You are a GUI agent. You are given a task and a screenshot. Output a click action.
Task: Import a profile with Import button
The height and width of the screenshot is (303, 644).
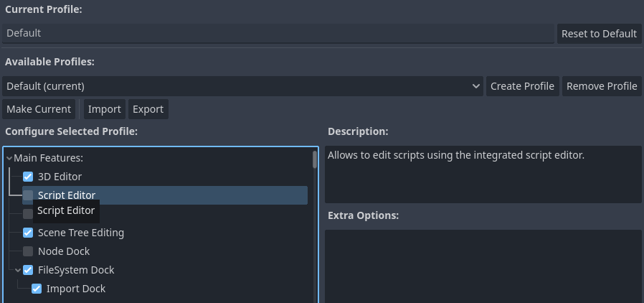click(104, 109)
